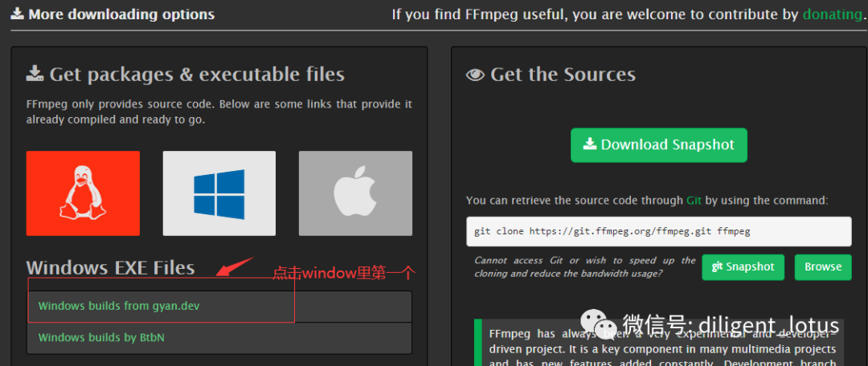This screenshot has width=868, height=366.
Task: Click the download icon beside Get packages
Action: click(x=35, y=74)
